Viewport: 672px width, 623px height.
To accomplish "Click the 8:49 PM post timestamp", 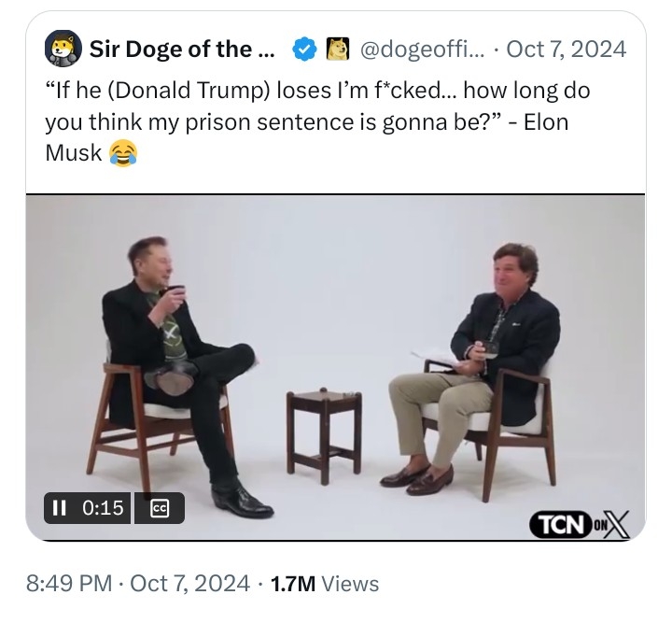I will point(69,584).
